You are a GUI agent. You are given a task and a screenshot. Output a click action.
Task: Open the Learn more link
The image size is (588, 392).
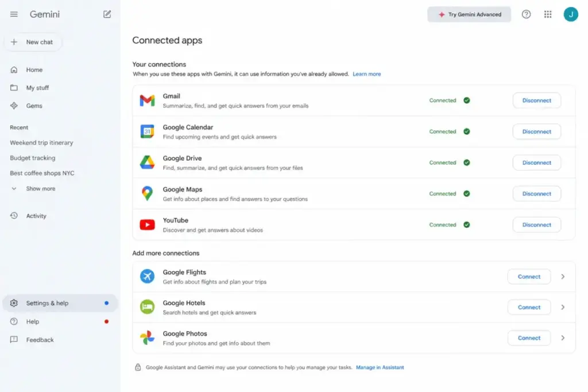pyautogui.click(x=366, y=74)
